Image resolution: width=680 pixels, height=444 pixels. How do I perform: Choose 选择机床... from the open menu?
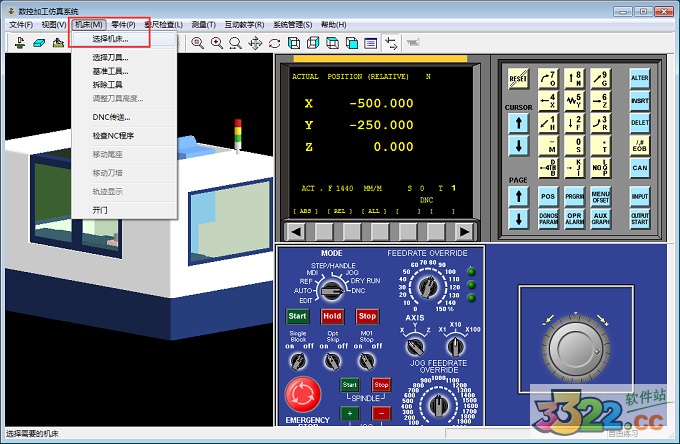[110, 39]
